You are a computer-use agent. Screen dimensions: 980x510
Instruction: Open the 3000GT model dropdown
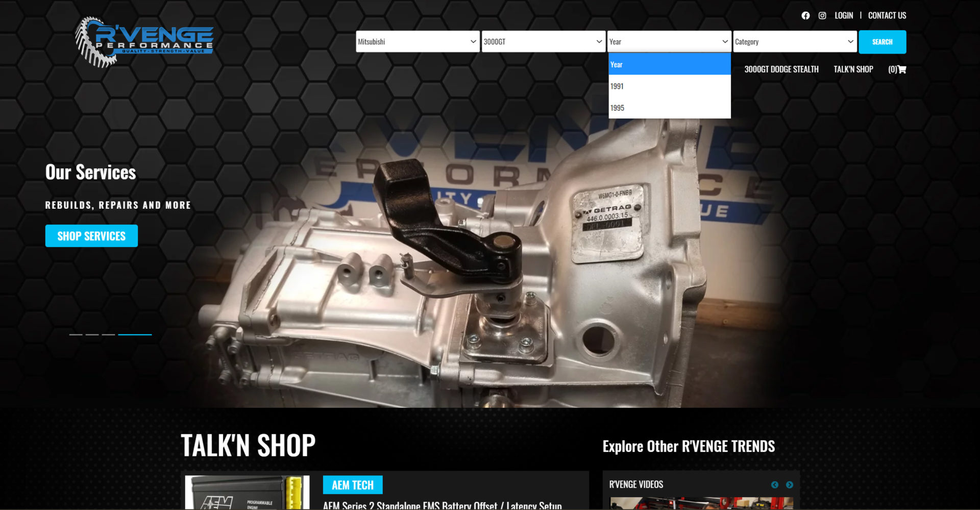click(x=544, y=42)
